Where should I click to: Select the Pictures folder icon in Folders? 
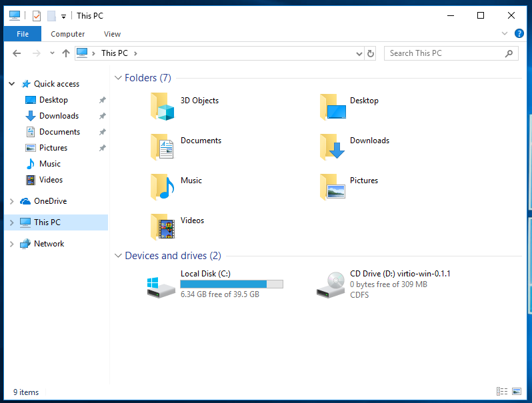(x=333, y=187)
